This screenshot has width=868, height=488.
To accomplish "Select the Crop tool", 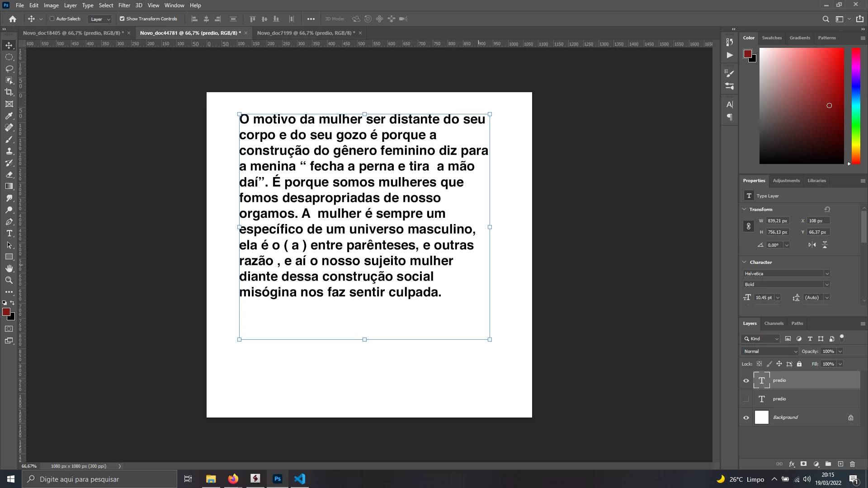I will [9, 92].
